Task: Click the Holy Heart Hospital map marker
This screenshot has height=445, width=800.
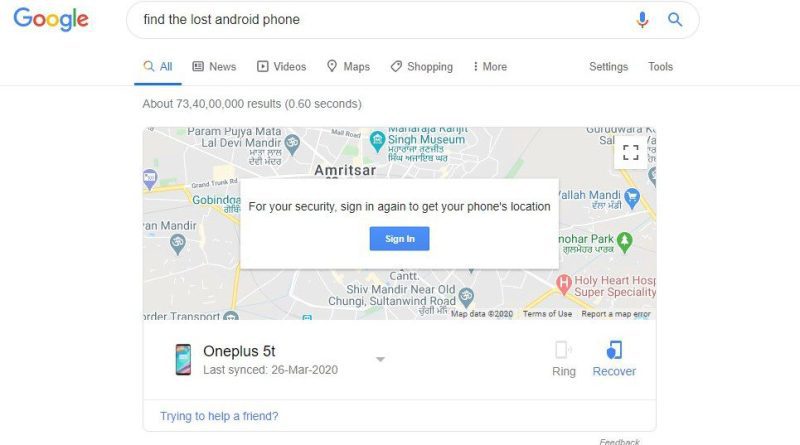Action: pos(563,285)
